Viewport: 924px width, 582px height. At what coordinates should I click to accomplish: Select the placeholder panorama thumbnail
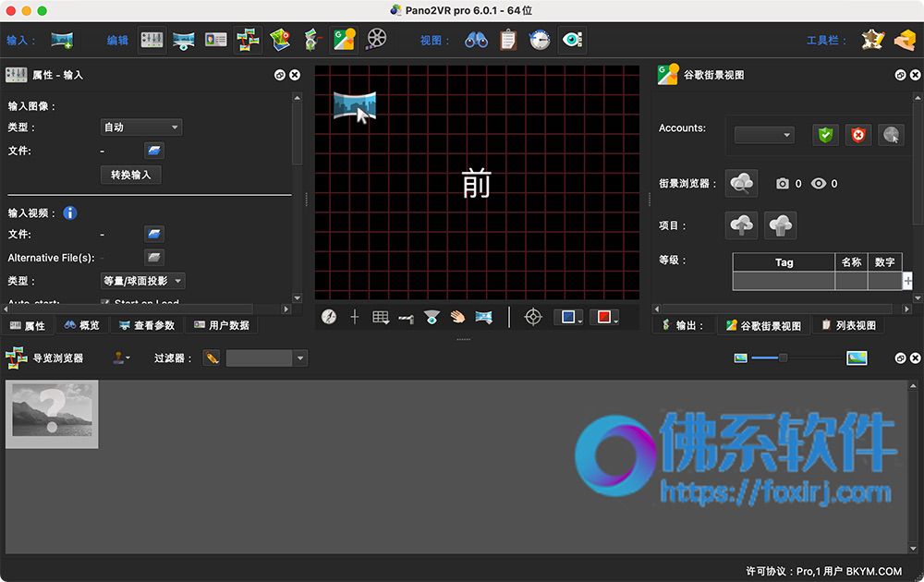pyautogui.click(x=52, y=414)
